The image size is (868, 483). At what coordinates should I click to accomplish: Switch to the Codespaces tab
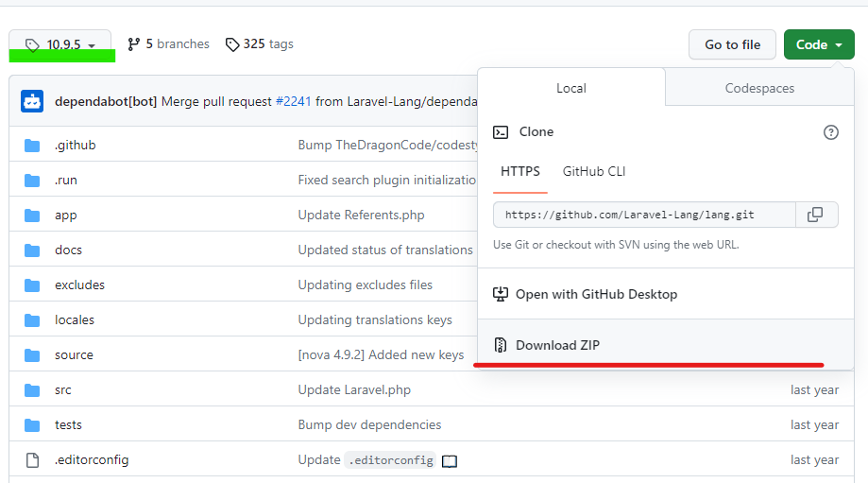(x=759, y=88)
